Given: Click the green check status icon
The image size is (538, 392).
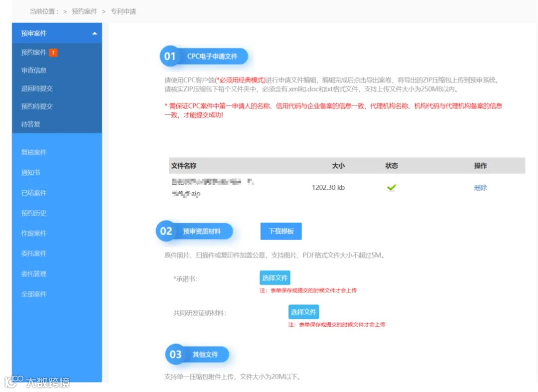Looking at the screenshot, I should tap(392, 188).
